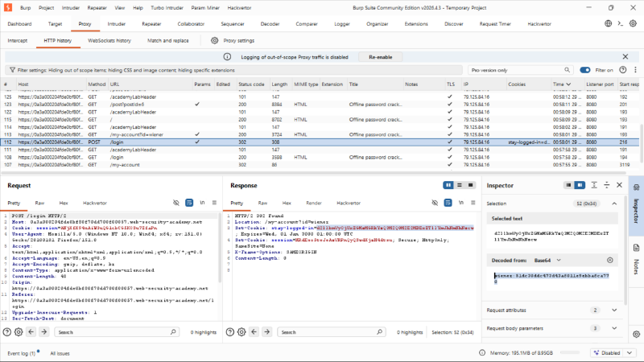Collapse the Selection section chevron
Viewport: 644px width, 362px height.
(x=614, y=204)
